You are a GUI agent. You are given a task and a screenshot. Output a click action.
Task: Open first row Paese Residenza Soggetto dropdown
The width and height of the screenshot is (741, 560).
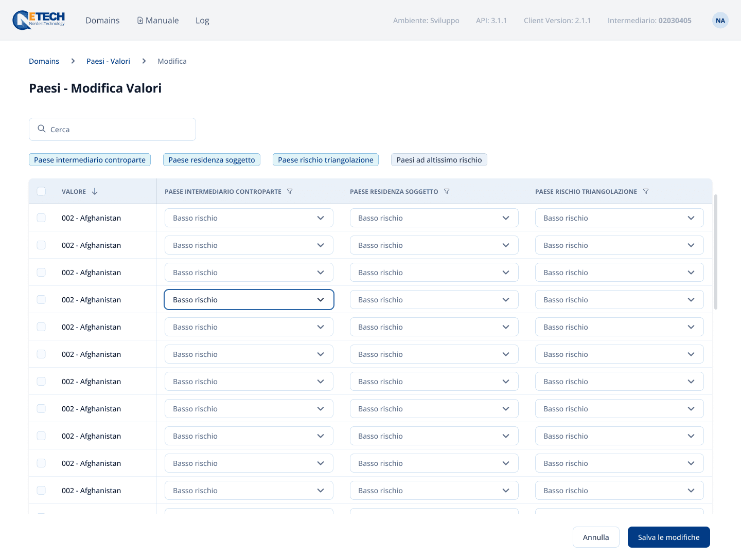click(x=434, y=218)
